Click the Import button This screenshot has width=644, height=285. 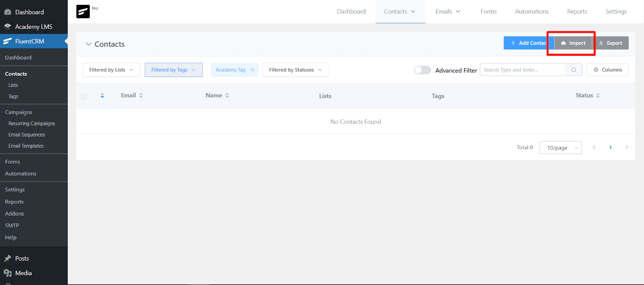coord(573,43)
